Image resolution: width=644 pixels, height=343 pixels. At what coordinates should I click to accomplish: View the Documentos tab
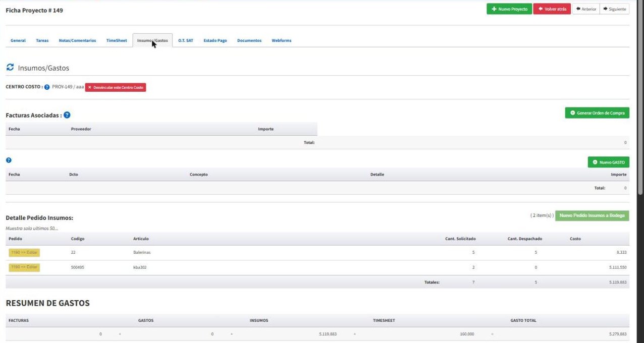point(249,40)
